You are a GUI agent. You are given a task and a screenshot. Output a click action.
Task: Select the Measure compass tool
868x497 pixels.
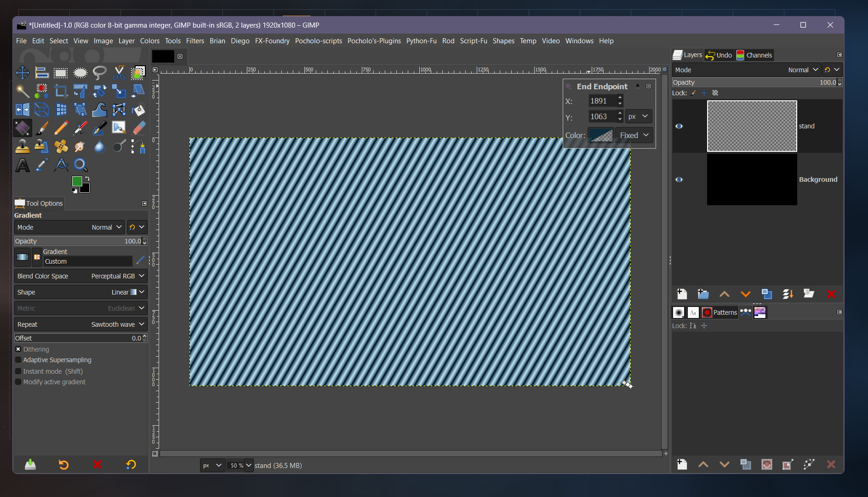pyautogui.click(x=61, y=165)
